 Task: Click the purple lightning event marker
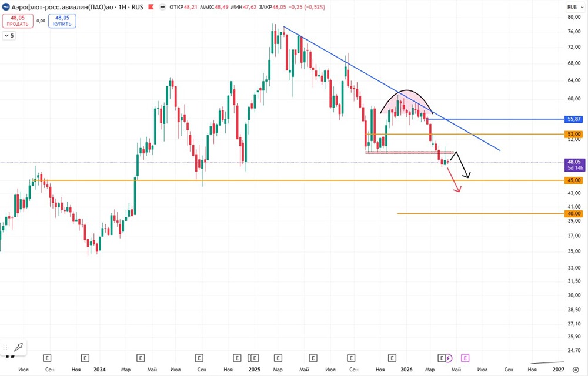pyautogui.click(x=449, y=358)
